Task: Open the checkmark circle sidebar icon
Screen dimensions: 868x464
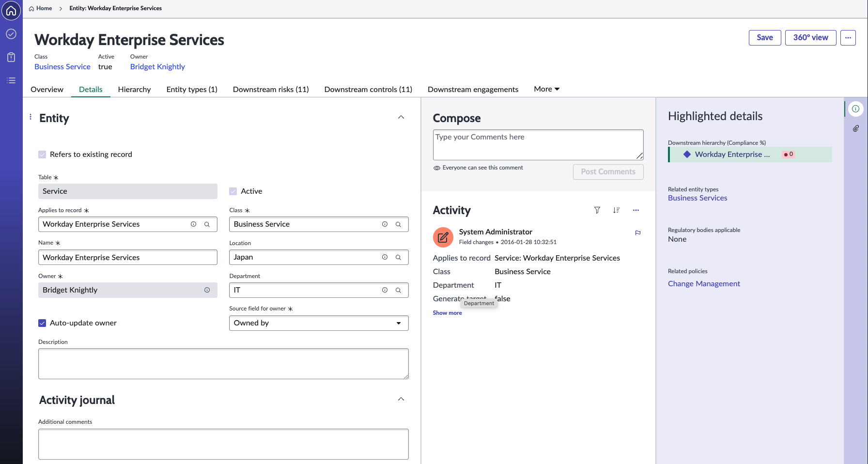Action: pyautogui.click(x=11, y=34)
